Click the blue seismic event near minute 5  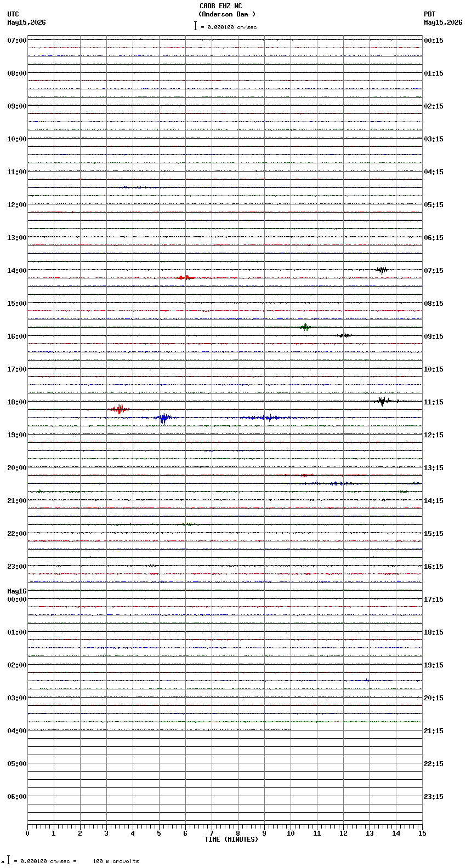[163, 418]
